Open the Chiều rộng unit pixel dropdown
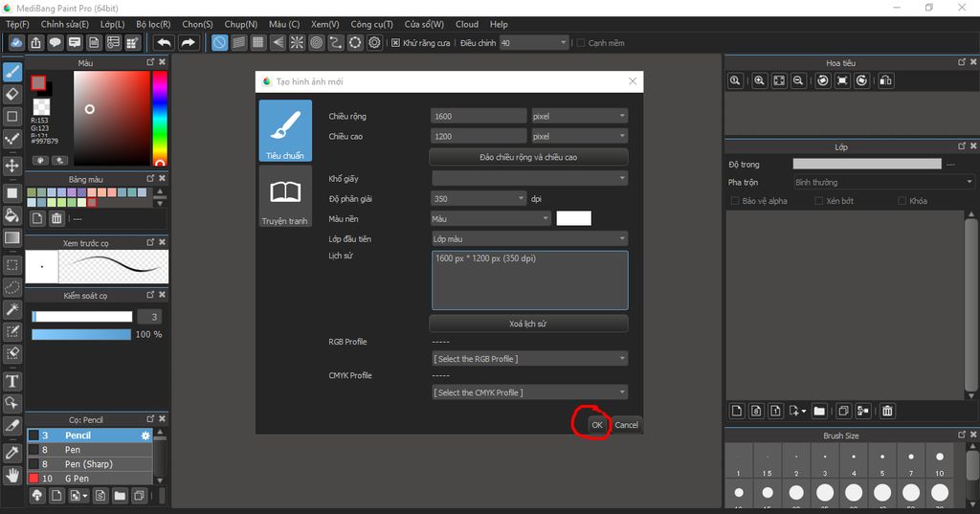The height and width of the screenshot is (514, 980). (x=579, y=117)
